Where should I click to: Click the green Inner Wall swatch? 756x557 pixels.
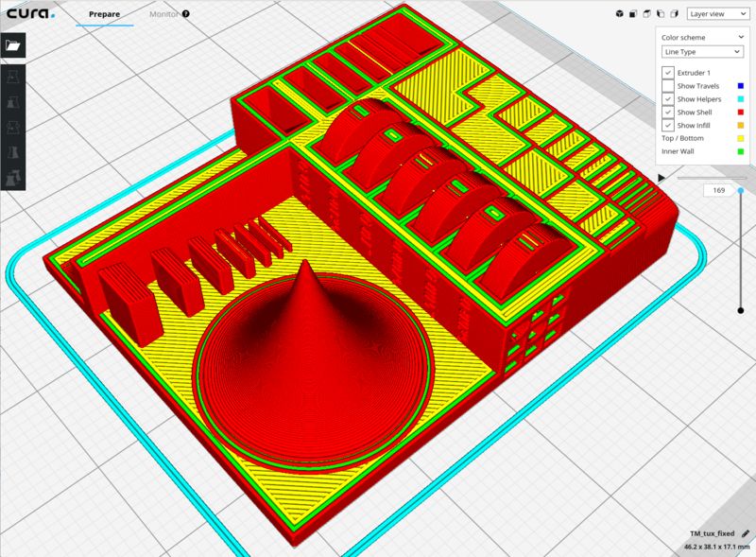[x=741, y=151]
